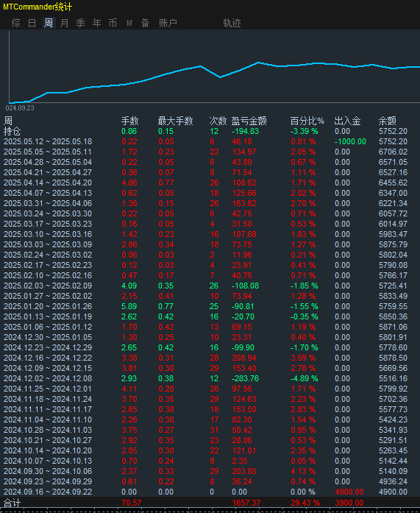Switch to the 季 quarterly tab

tap(80, 23)
